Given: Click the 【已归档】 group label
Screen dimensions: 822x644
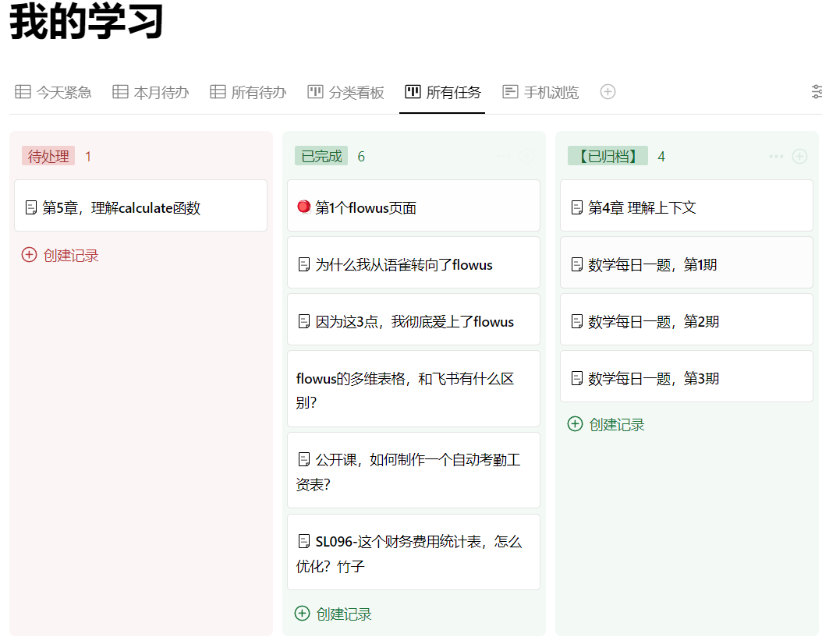Looking at the screenshot, I should coord(608,156).
